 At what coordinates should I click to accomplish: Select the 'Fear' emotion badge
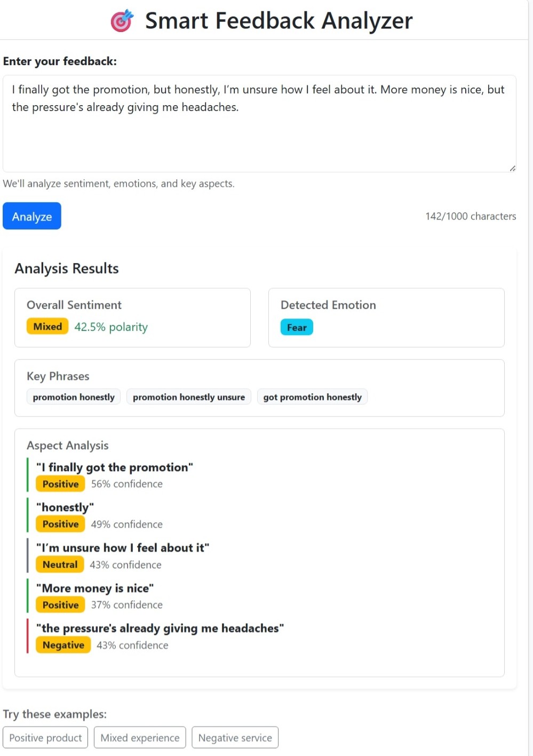(296, 327)
